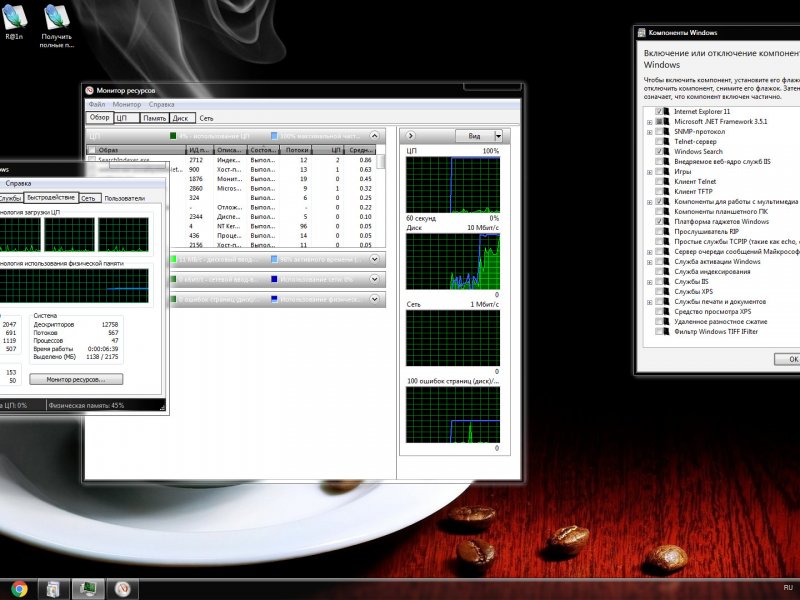This screenshot has height=600, width=800.
Task: Click the Компоненты Windows title bar icon
Action: tap(642, 33)
